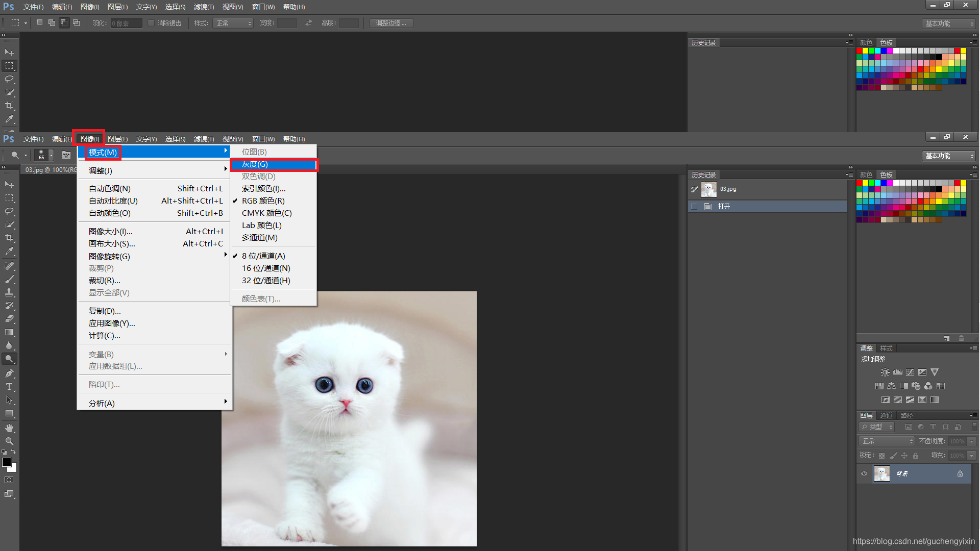Click Subtract from selection in upper options bar
Image resolution: width=980 pixels, height=551 pixels.
click(64, 23)
